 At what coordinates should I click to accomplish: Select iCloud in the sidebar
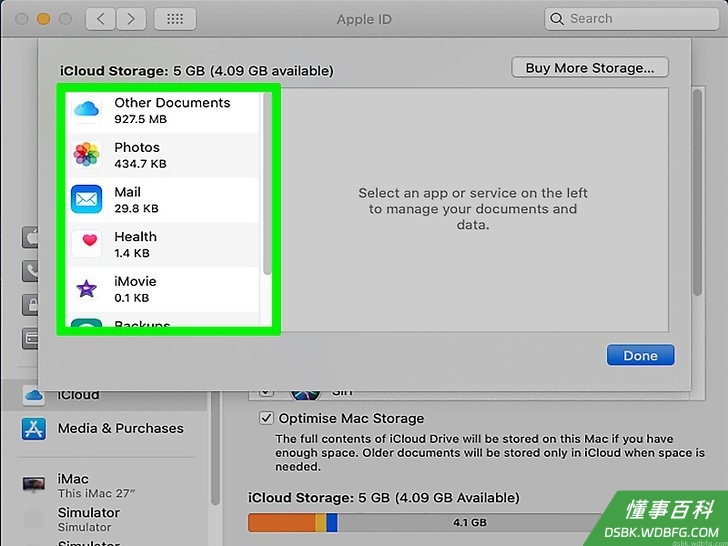pos(105,396)
